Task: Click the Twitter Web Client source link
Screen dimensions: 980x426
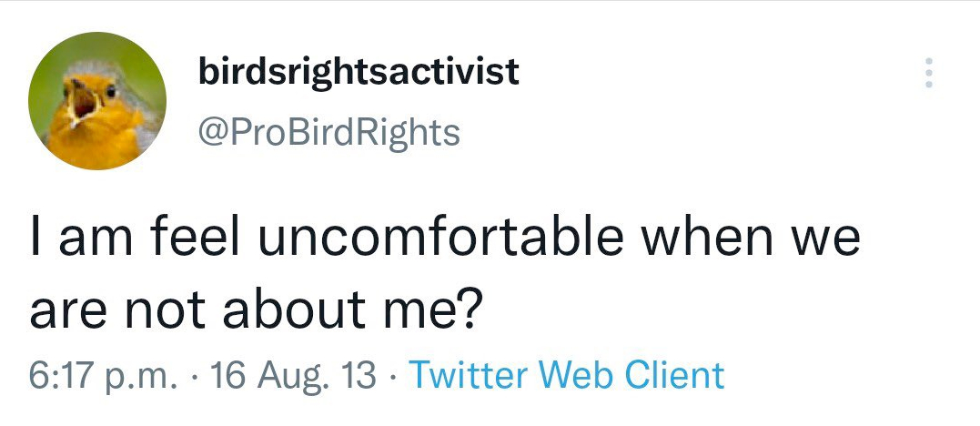Action: (x=566, y=375)
